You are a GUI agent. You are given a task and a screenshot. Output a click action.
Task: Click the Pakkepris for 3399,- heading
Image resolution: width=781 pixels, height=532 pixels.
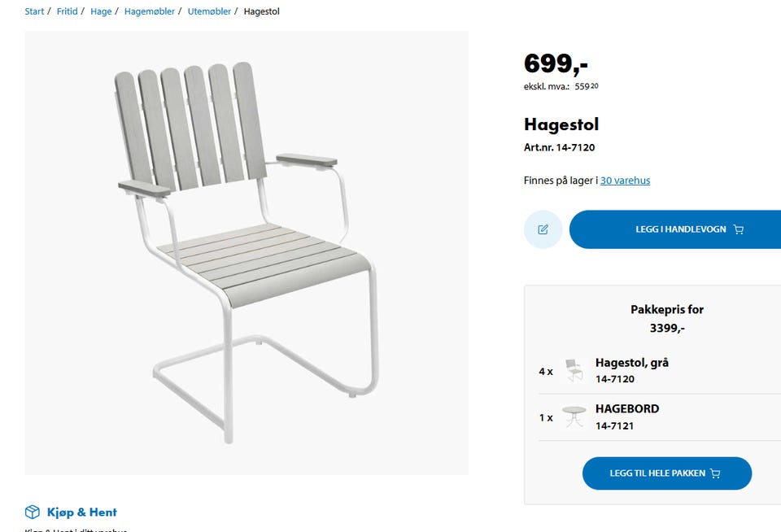pyautogui.click(x=667, y=318)
